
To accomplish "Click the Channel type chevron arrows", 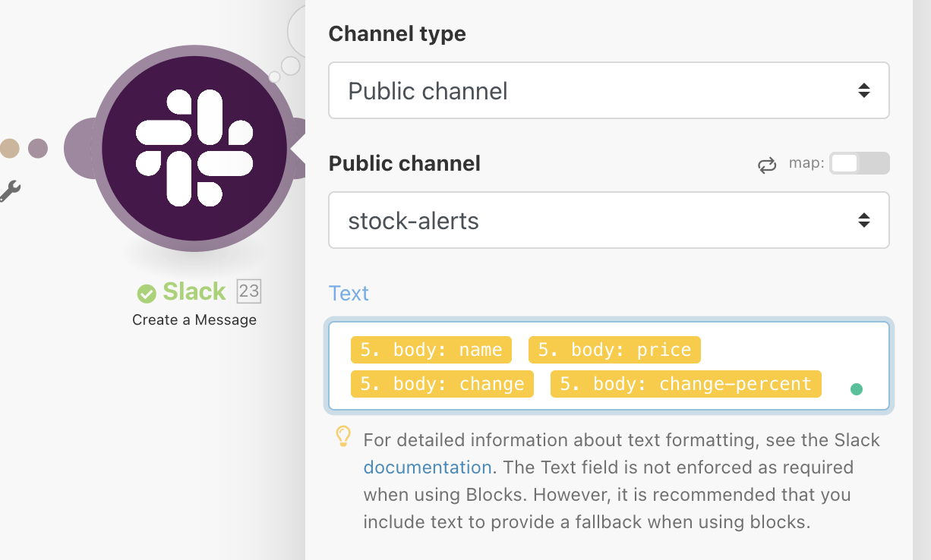I will click(864, 90).
